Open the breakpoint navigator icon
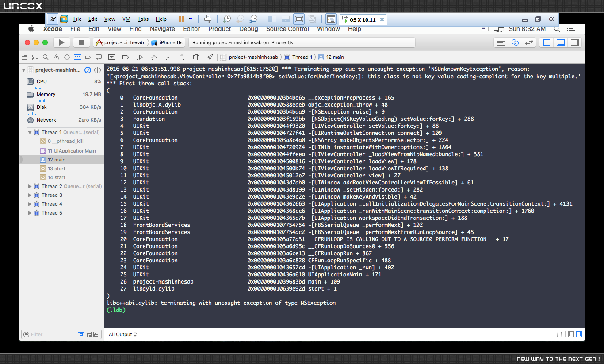Screen dimensions: 604x364 88,57
